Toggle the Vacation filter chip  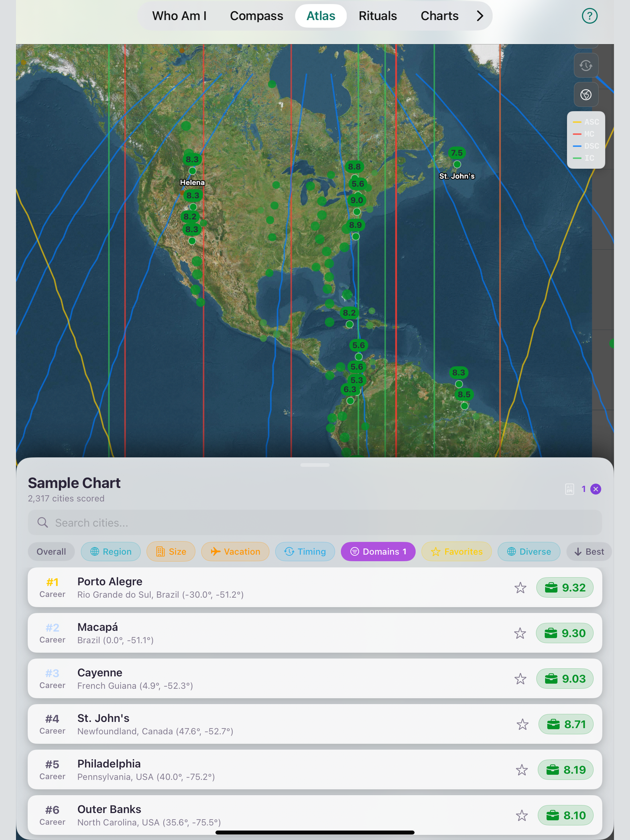[235, 551]
